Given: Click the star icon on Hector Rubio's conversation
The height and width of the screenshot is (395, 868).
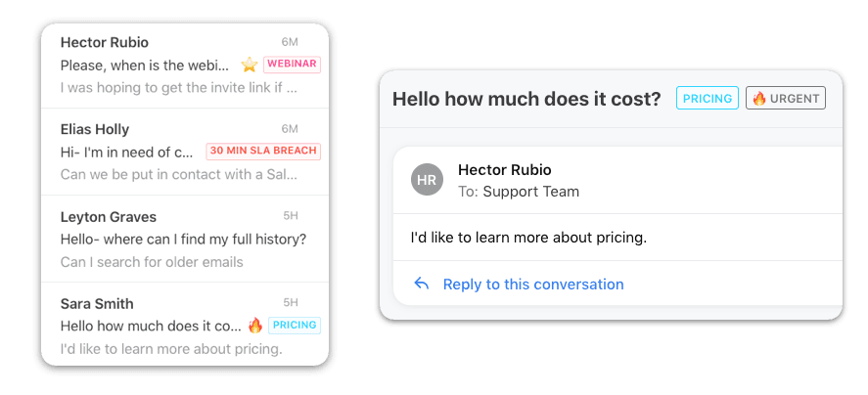Looking at the screenshot, I should tap(250, 65).
